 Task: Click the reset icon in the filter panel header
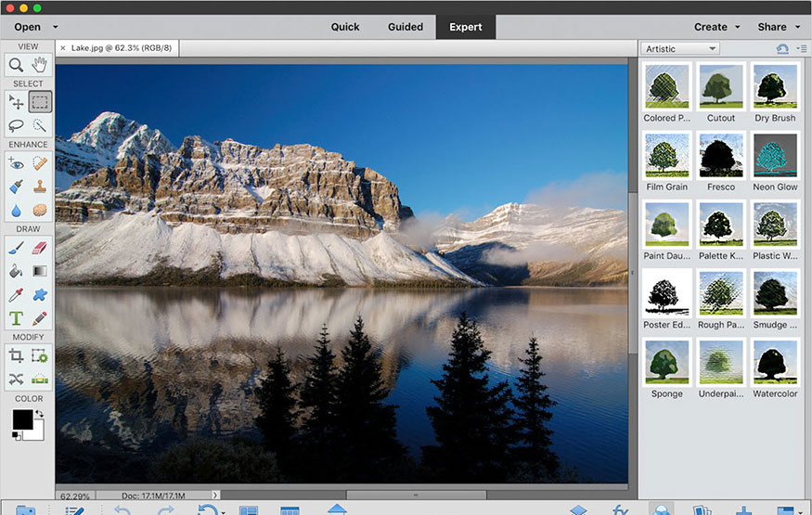point(782,48)
